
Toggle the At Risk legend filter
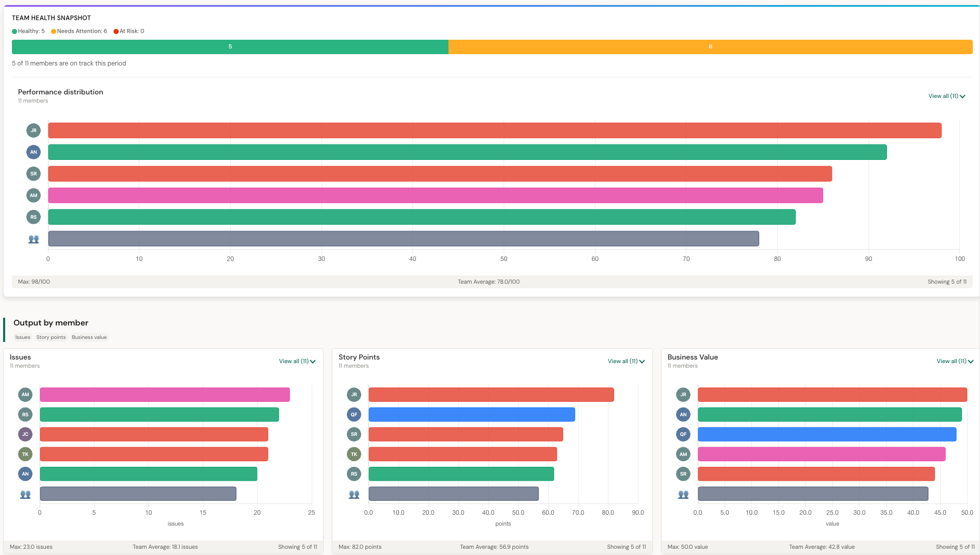tap(128, 31)
